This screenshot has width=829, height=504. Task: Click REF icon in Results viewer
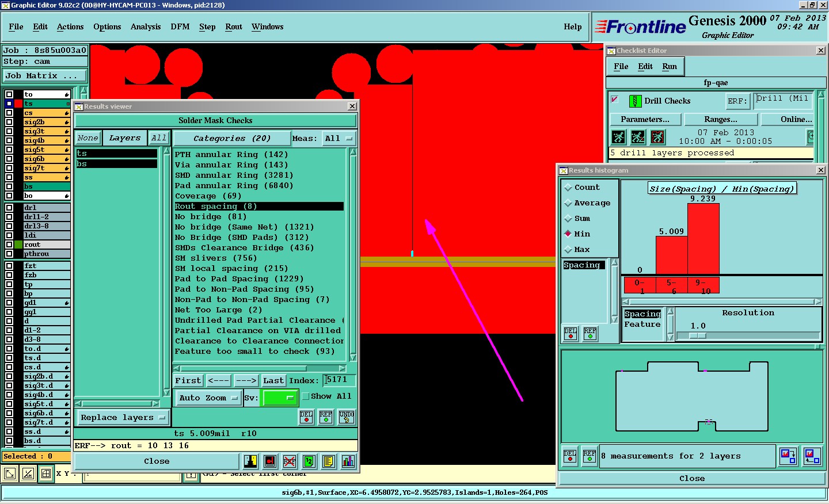pyautogui.click(x=326, y=417)
